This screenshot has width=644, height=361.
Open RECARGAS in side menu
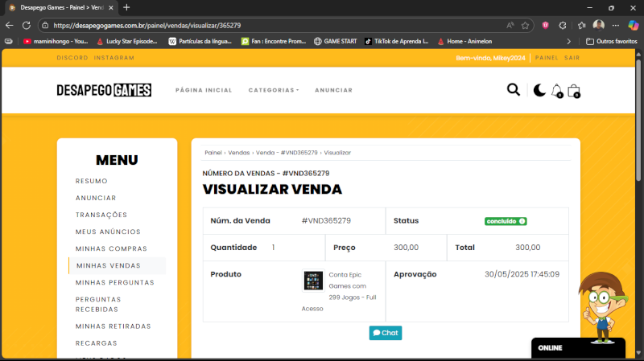(96, 343)
